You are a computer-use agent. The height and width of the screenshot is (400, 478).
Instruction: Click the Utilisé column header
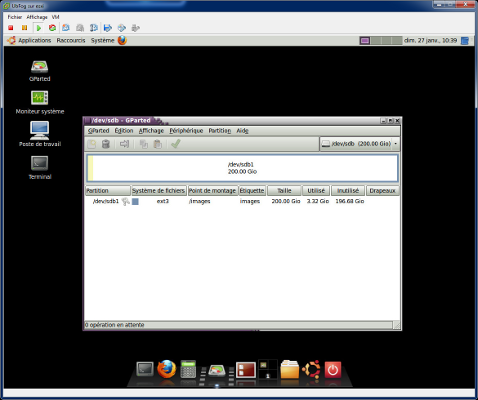pyautogui.click(x=316, y=191)
